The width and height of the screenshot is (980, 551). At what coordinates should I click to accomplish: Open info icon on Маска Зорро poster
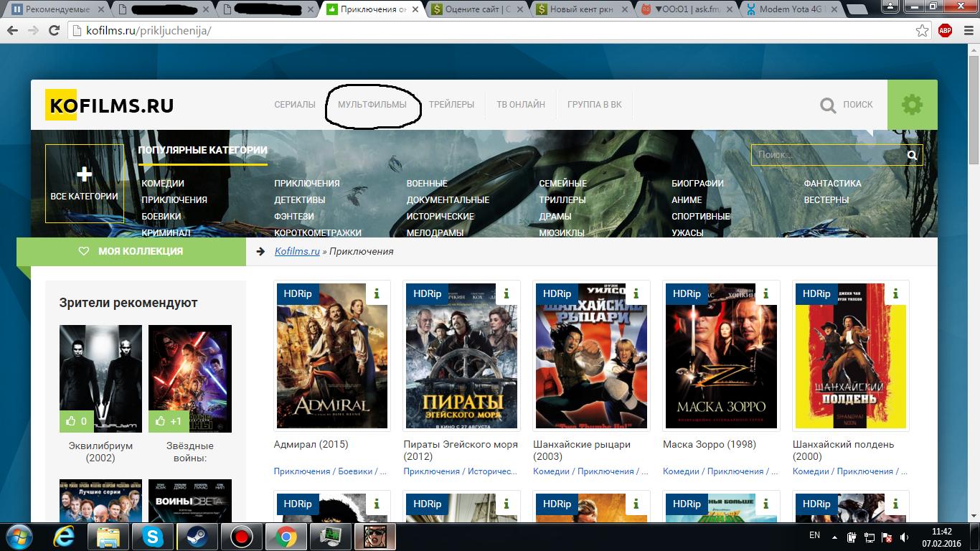click(x=766, y=293)
